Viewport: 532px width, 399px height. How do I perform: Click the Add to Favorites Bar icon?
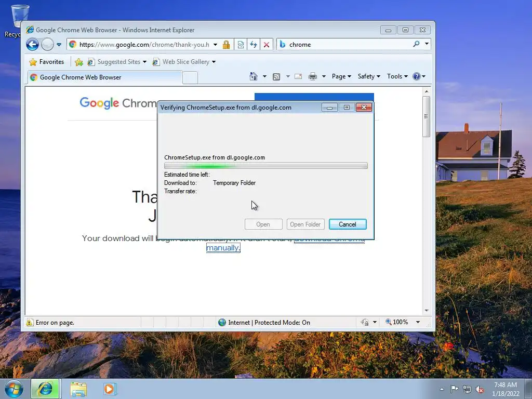tap(79, 62)
